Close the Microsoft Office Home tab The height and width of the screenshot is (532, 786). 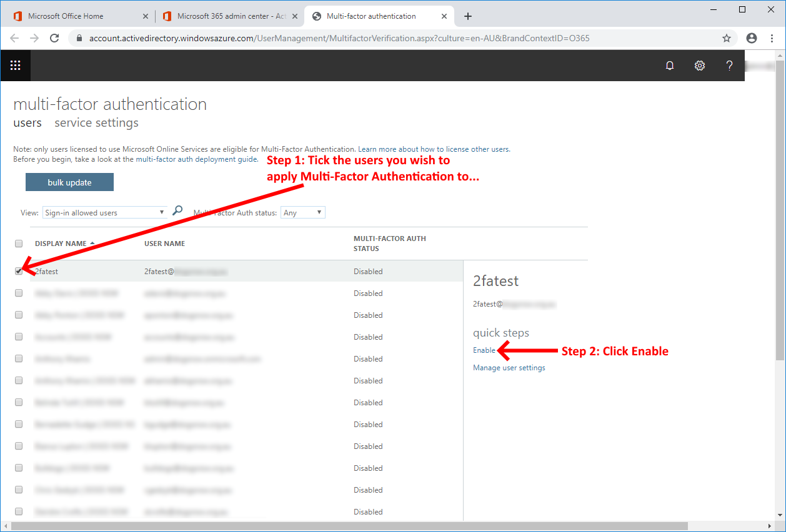[146, 16]
